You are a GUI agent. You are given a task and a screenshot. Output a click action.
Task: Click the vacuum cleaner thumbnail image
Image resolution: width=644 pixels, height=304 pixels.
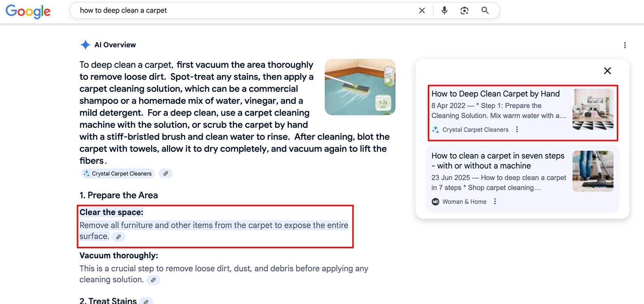[x=592, y=171]
